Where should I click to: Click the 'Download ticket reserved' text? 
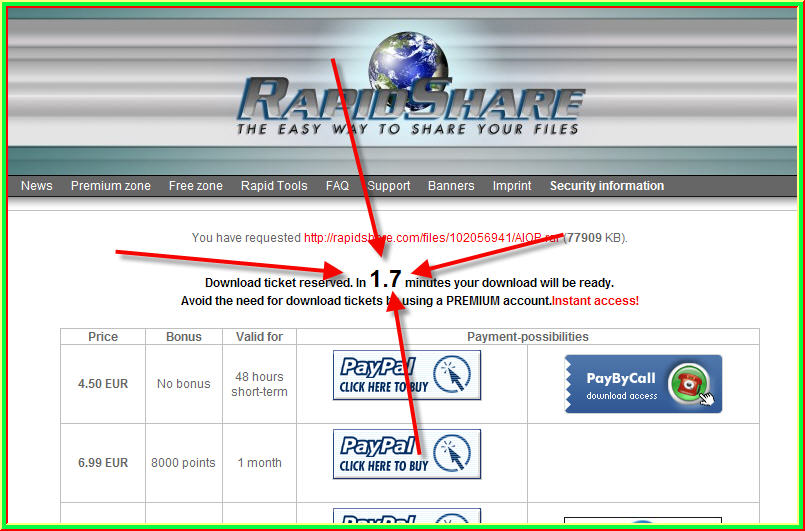[278, 283]
